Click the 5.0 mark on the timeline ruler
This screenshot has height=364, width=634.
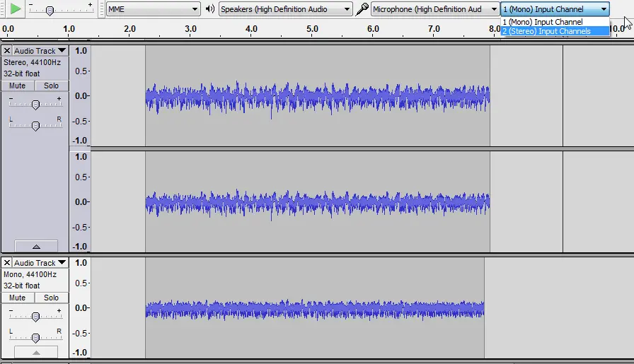click(x=312, y=29)
